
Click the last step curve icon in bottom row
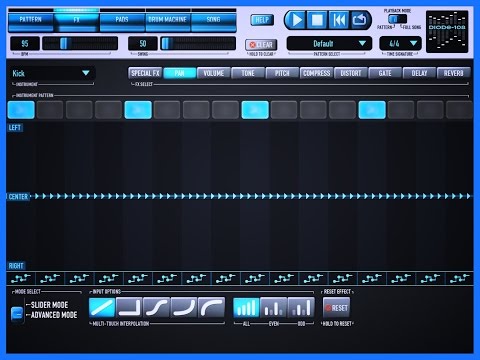(460, 278)
